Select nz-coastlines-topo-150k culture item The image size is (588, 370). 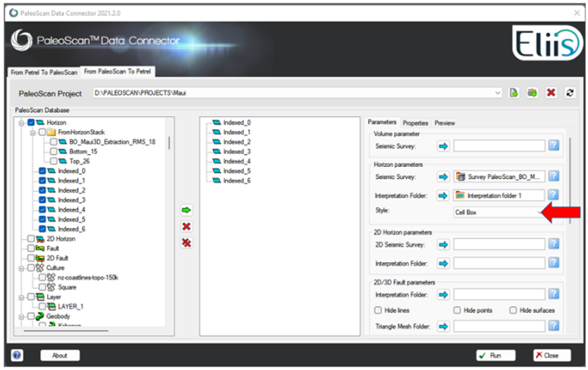88,278
